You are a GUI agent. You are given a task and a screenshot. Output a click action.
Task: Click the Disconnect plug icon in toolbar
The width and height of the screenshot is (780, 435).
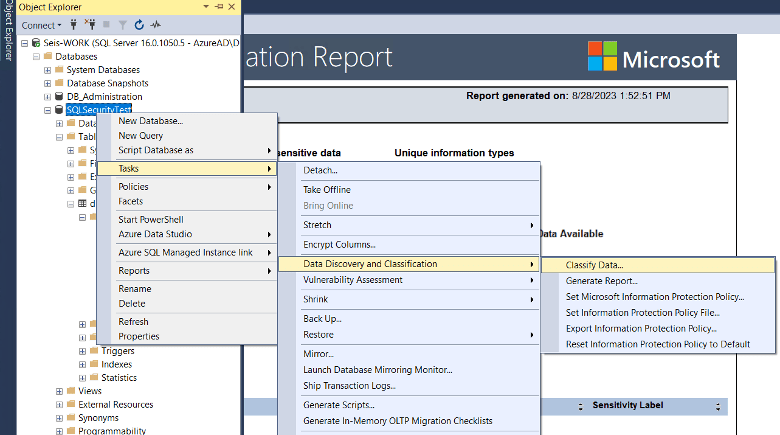pyautogui.click(x=90, y=24)
